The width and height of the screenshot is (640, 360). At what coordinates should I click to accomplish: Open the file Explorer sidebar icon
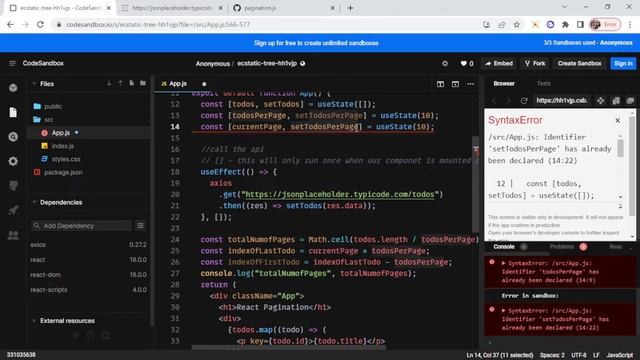[13, 112]
